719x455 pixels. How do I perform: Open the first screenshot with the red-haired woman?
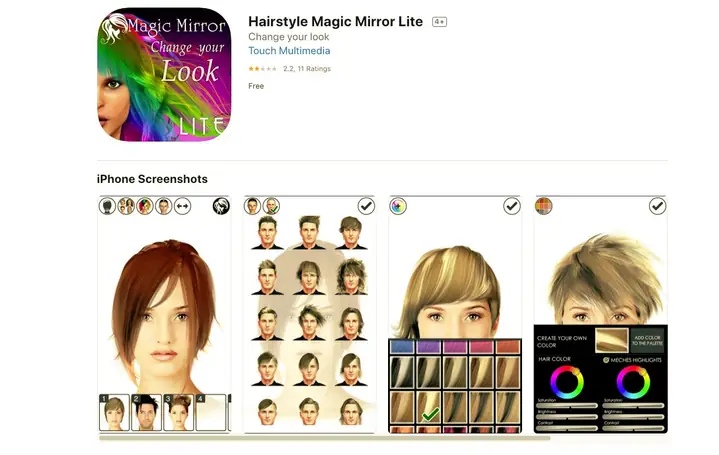pos(164,314)
